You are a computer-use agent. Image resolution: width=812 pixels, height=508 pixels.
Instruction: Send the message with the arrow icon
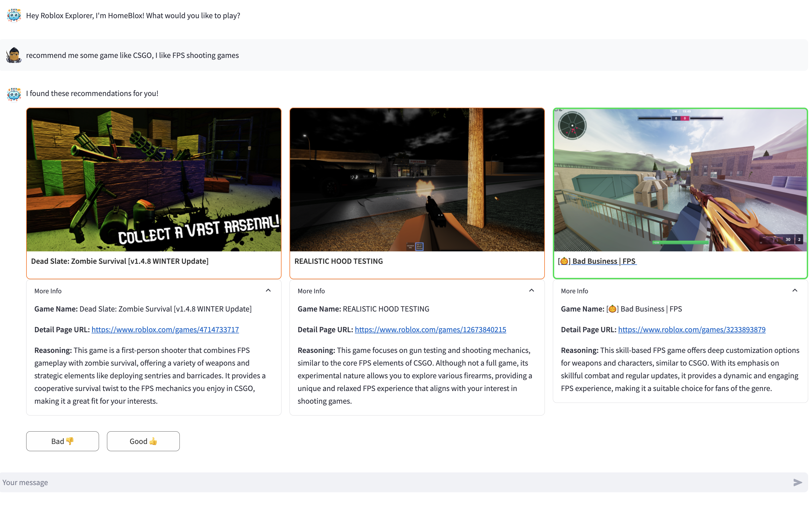[x=797, y=482]
